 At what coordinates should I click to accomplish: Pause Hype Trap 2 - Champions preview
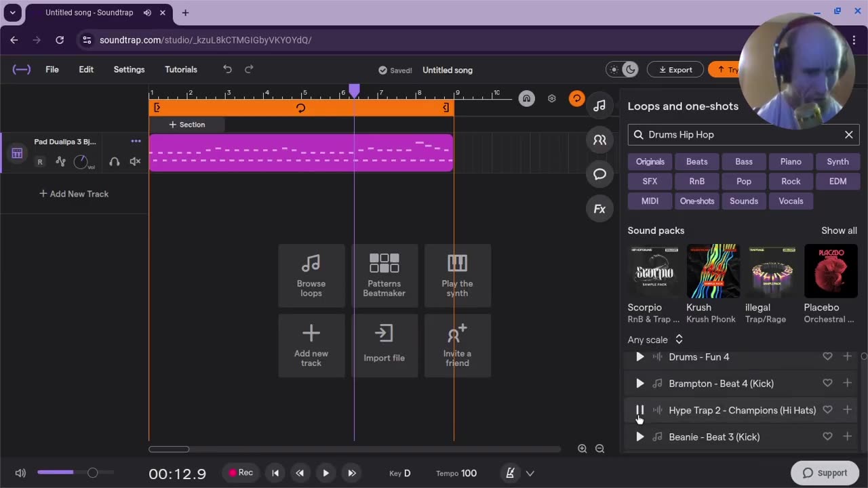click(639, 410)
